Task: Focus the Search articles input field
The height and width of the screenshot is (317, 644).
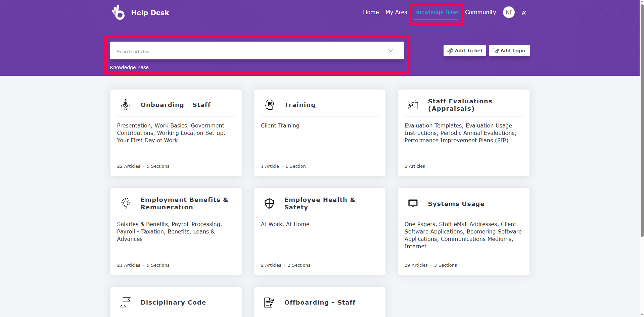Action: (x=248, y=51)
